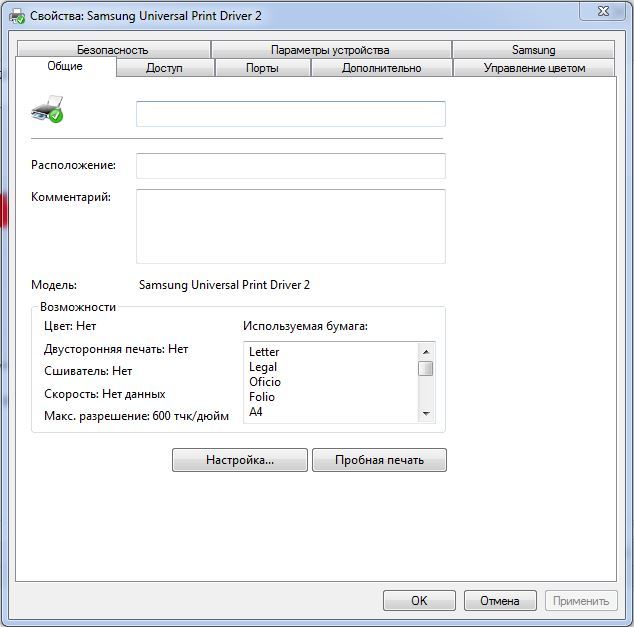Switch to the Доступ tab

pyautogui.click(x=164, y=68)
